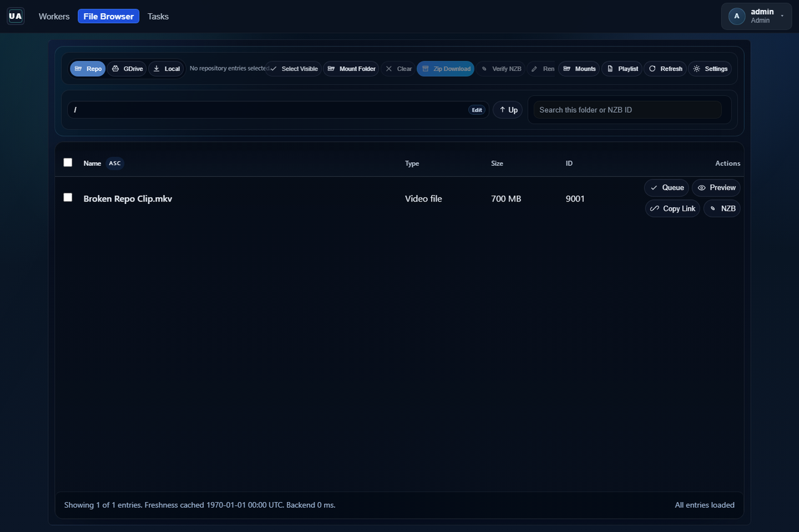The height and width of the screenshot is (532, 799).
Task: Check the Broken Repo Clip.mkv checkbox
Action: (68, 198)
